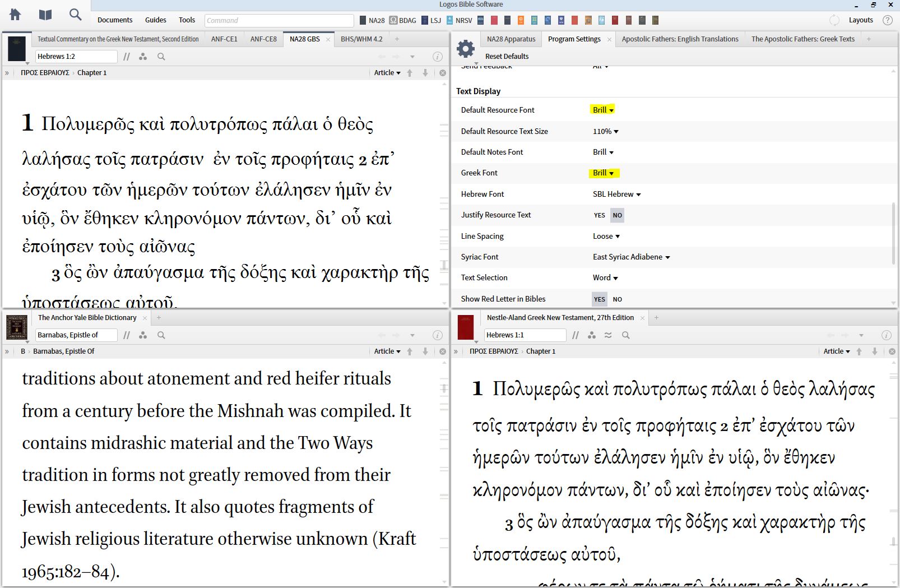Screen dimensions: 900x588
Task: Open the Search magnifying glass in top toolbar
Action: [75, 15]
